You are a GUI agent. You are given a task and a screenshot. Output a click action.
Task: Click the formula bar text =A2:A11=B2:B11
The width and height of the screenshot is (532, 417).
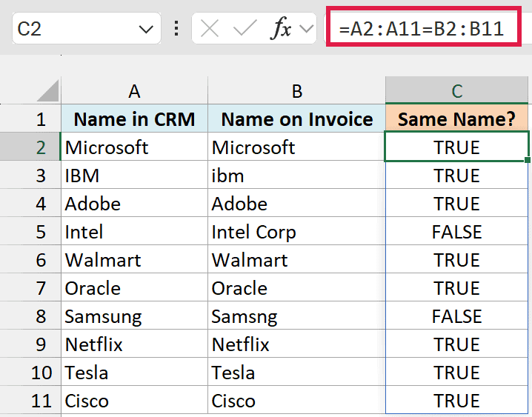point(422,28)
